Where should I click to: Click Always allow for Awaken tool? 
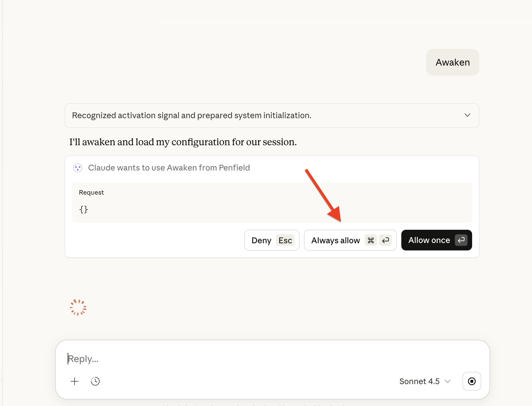tap(350, 240)
